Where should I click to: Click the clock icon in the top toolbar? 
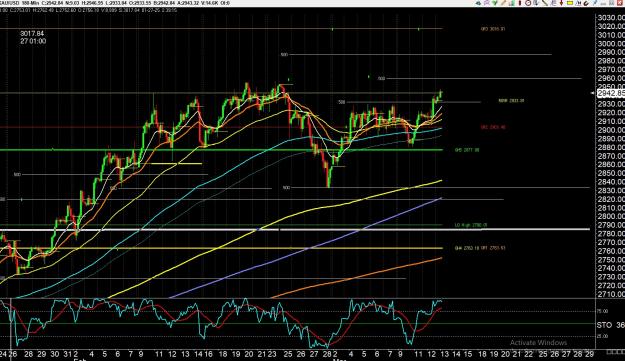pyautogui.click(x=528, y=3)
